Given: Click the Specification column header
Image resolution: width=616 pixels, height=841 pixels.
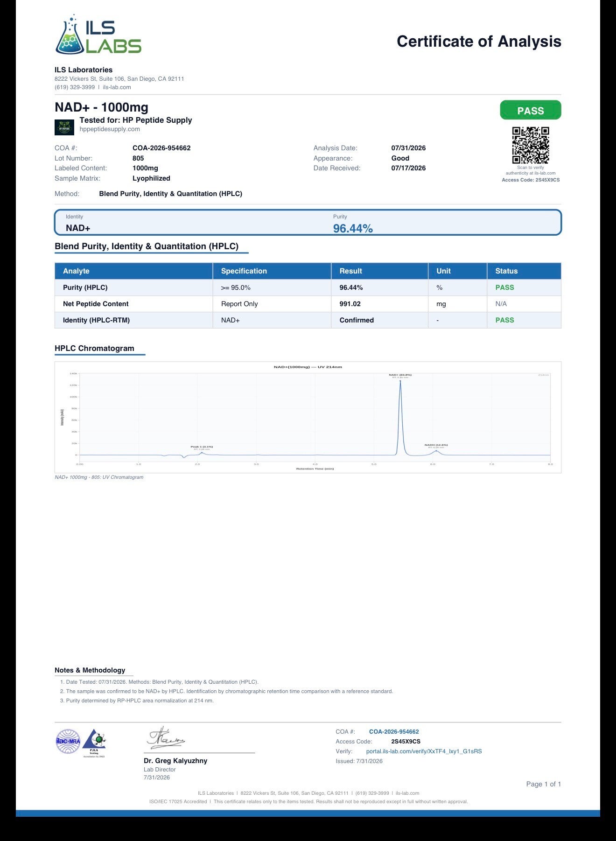Looking at the screenshot, I should point(272,271).
